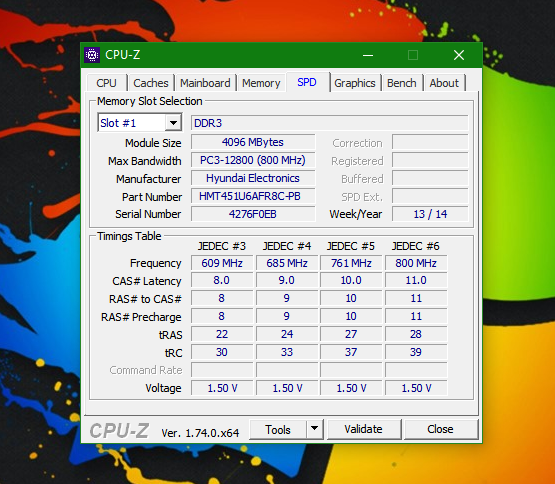Select part number HMT451U6AFR8C-PB
This screenshot has height=484, width=555.
tap(253, 196)
